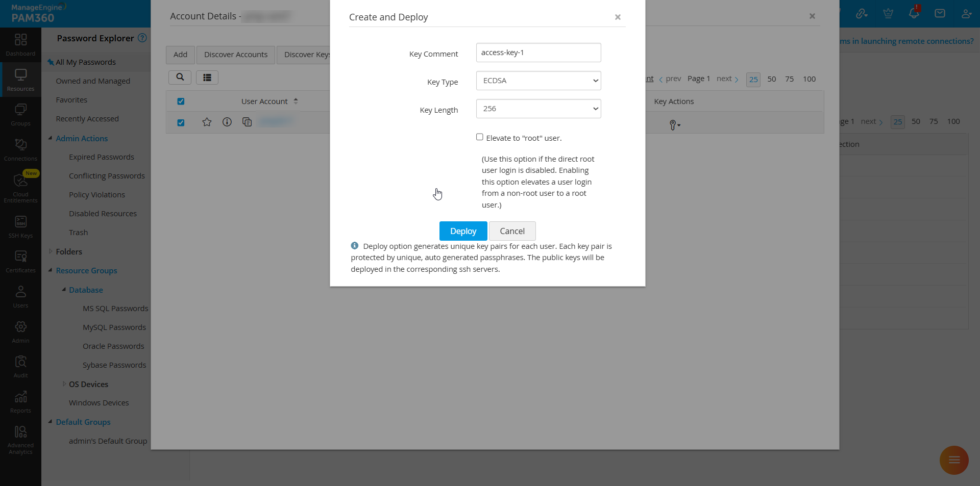This screenshot has height=486, width=980.
Task: Uncheck the user account row checkbox
Action: click(x=181, y=122)
